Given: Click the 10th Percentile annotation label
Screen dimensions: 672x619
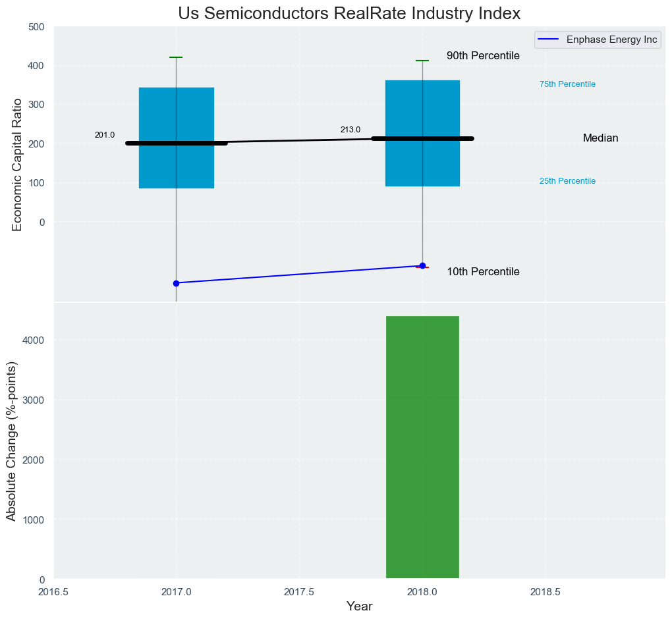Looking at the screenshot, I should (x=483, y=272).
